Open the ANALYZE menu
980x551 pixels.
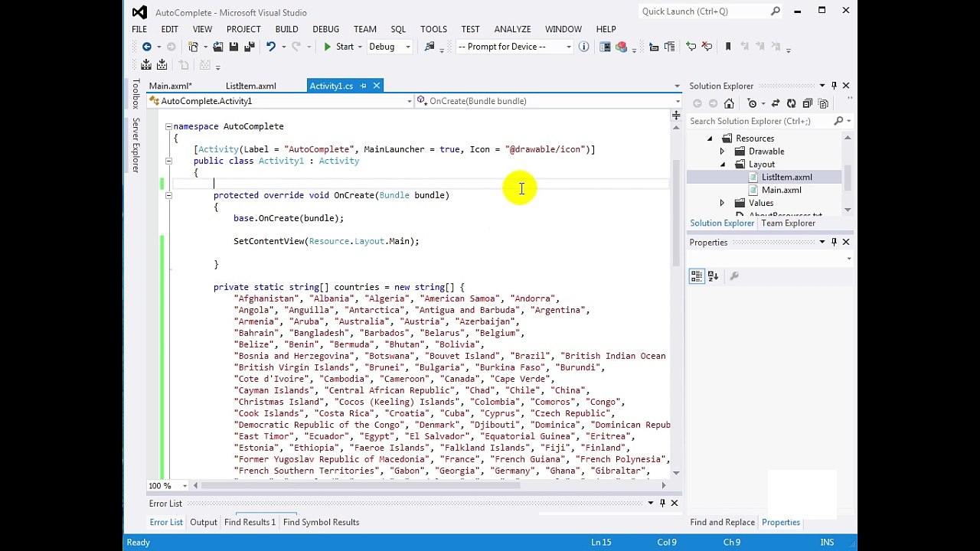512,29
